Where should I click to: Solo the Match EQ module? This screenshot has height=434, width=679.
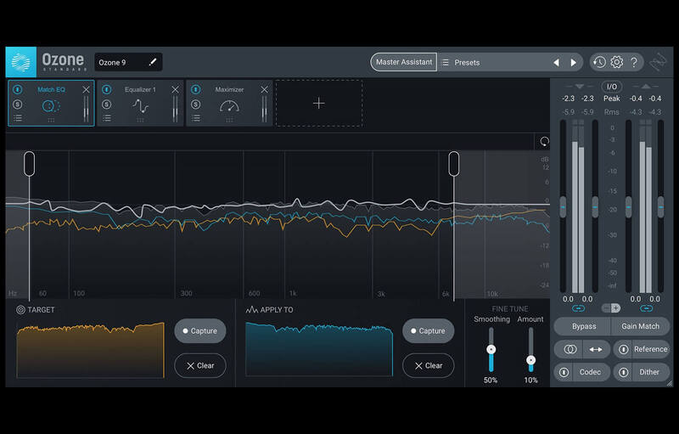[17, 104]
